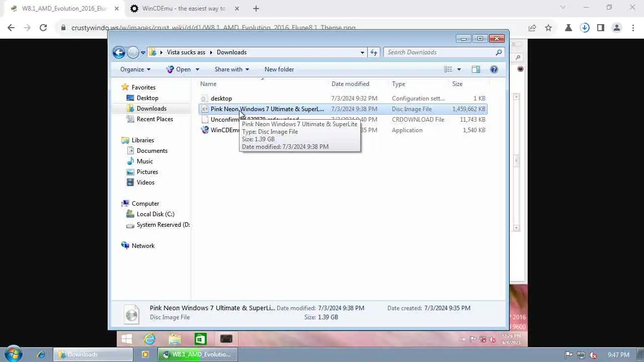
Task: Open Local Disk (C:)
Action: 155,214
